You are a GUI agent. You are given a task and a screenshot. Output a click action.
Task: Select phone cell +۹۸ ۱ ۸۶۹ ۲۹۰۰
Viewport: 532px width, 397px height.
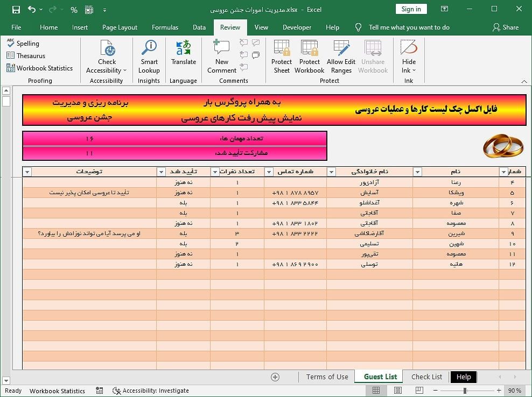coord(295,264)
